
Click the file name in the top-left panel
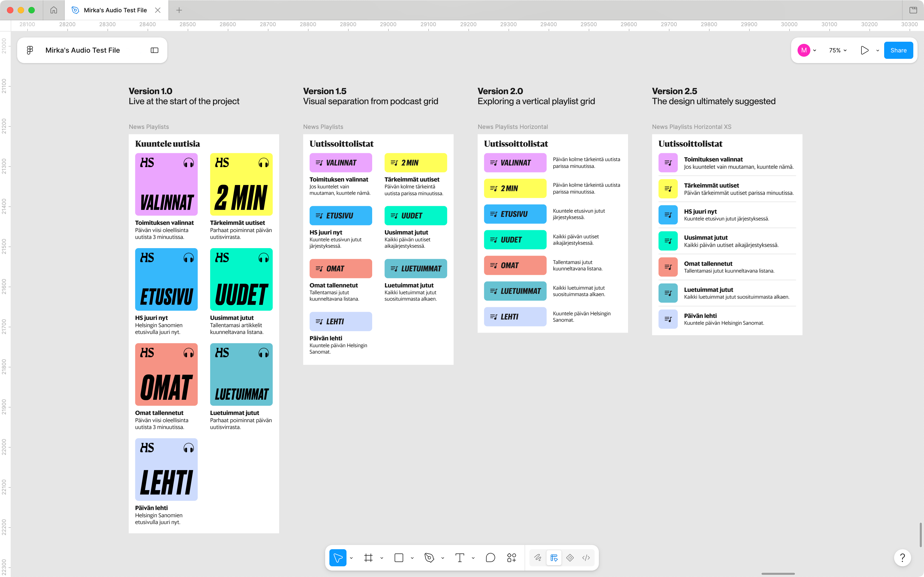coord(82,50)
